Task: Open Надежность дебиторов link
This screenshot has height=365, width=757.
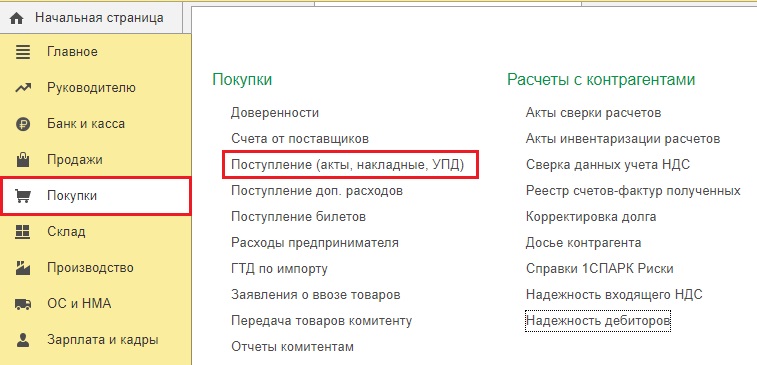Action: pyautogui.click(x=598, y=321)
